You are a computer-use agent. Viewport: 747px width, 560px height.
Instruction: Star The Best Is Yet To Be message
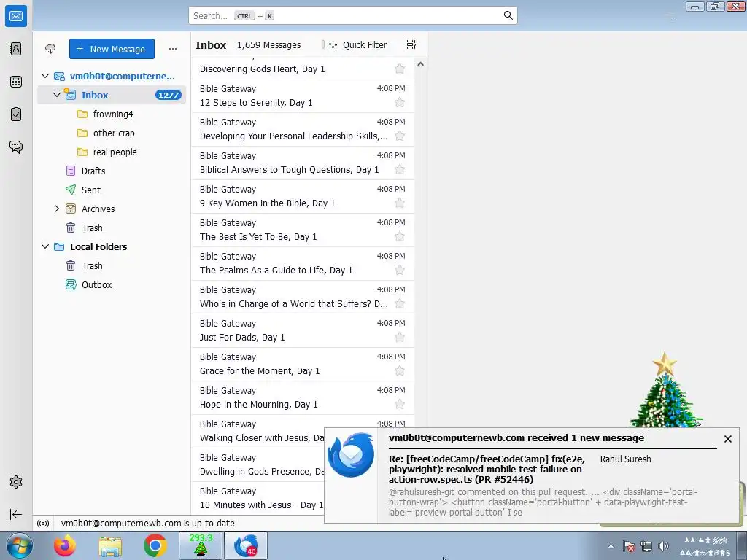400,237
